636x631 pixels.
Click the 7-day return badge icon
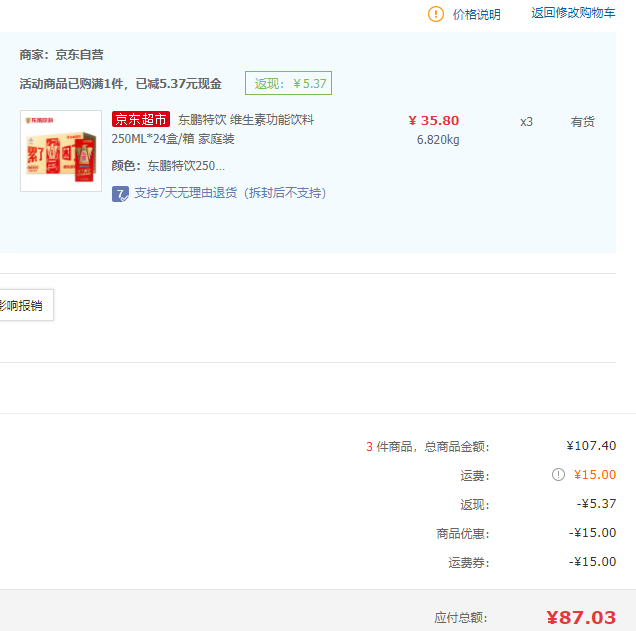(x=120, y=194)
